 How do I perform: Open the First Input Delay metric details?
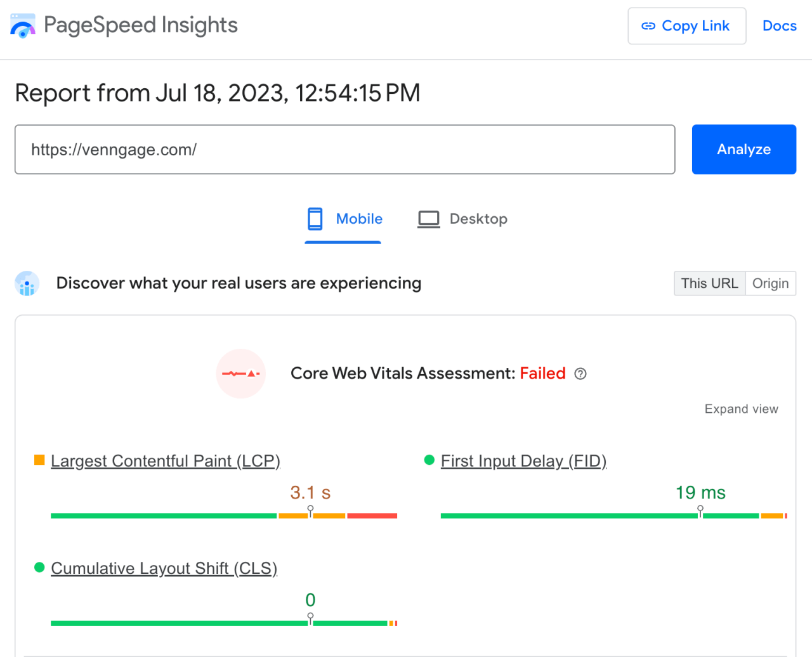point(523,460)
